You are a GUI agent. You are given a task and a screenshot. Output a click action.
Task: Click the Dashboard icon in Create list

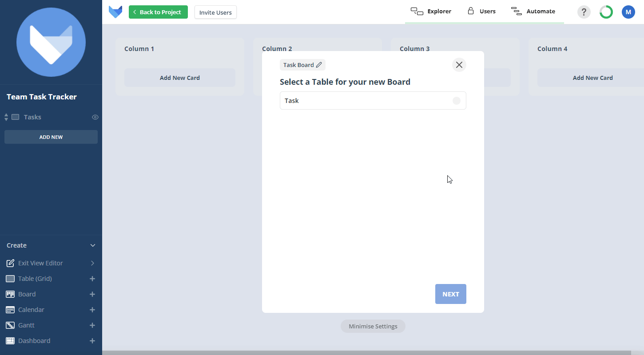(10, 341)
